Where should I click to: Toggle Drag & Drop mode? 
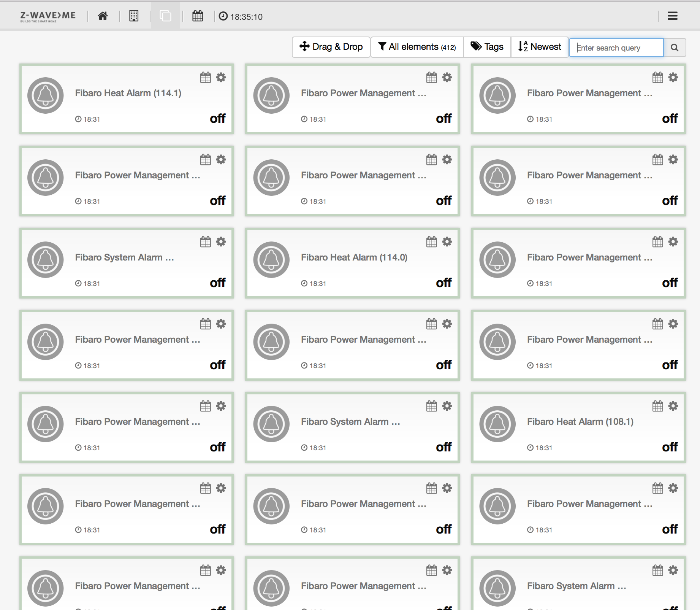coord(331,47)
